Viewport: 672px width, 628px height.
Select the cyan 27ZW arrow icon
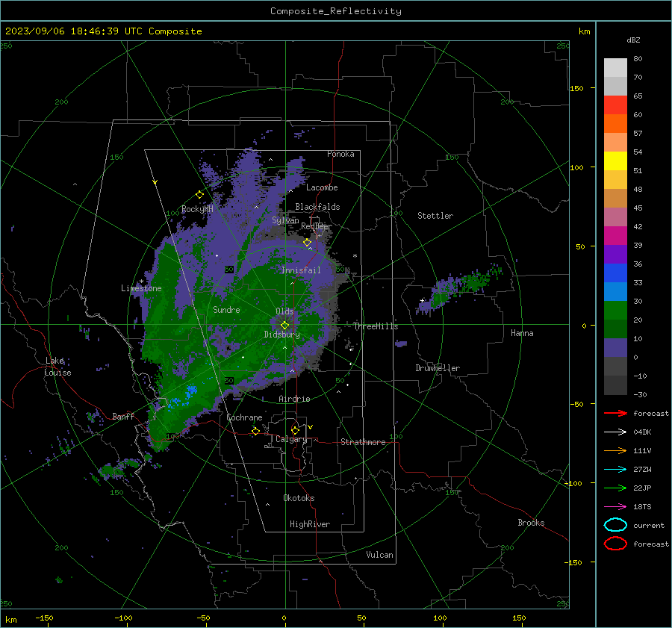coord(615,470)
